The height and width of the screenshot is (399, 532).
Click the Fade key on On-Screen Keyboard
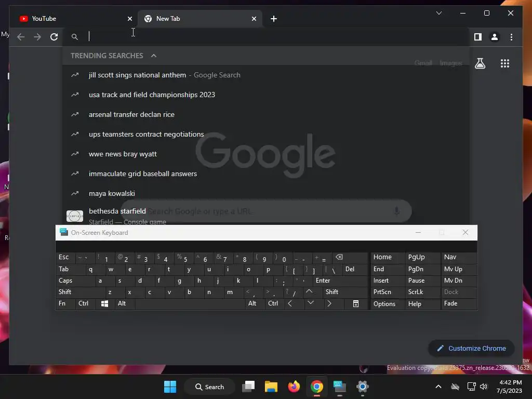coord(459,303)
